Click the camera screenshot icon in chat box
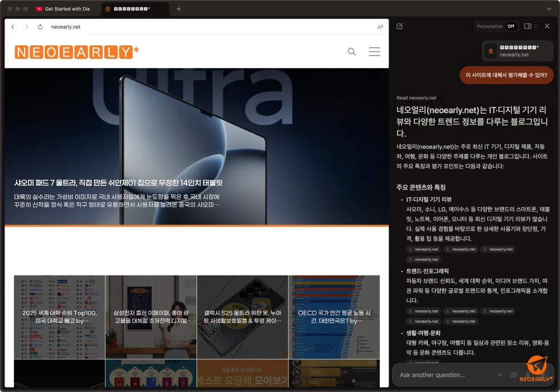560x392 pixels. [x=513, y=375]
